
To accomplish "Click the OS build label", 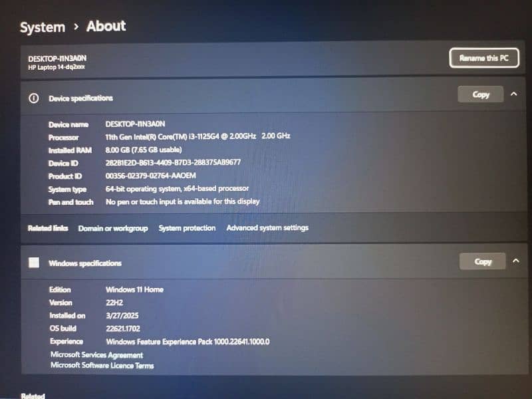I will click(63, 329).
